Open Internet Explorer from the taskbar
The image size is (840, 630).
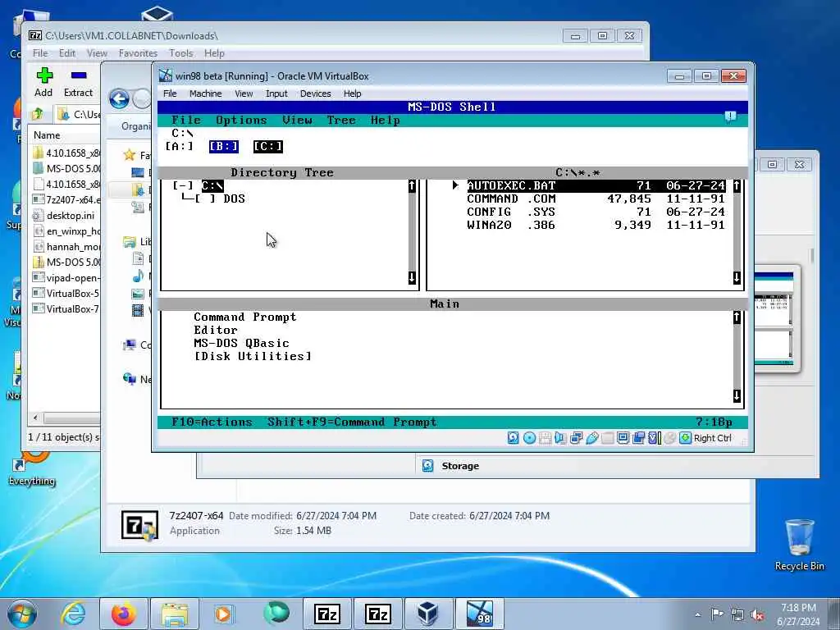[73, 614]
